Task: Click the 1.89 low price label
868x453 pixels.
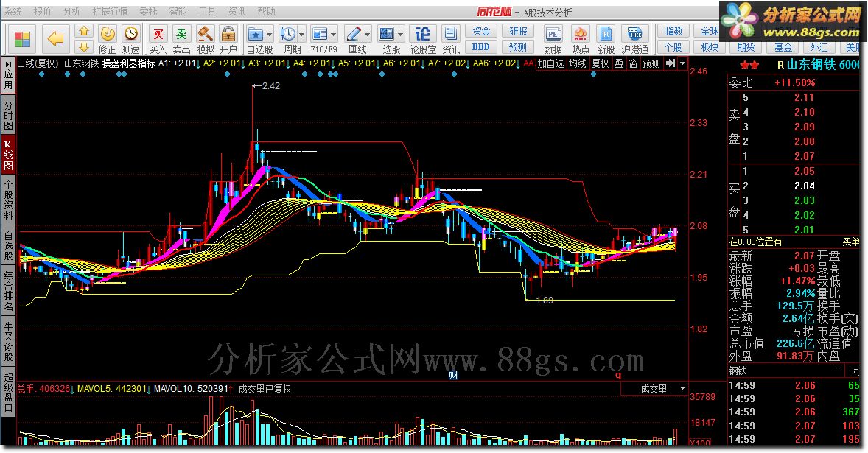Action: point(545,301)
